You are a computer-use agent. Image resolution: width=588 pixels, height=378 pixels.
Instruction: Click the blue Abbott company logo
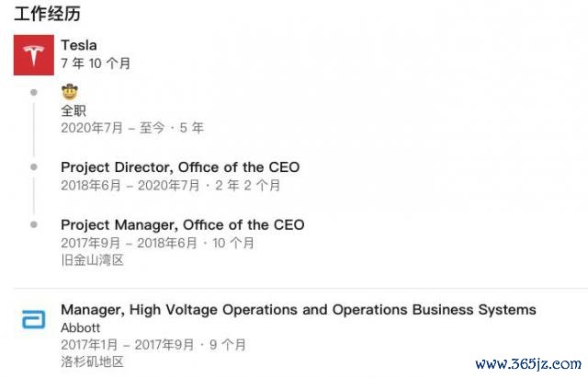34,319
